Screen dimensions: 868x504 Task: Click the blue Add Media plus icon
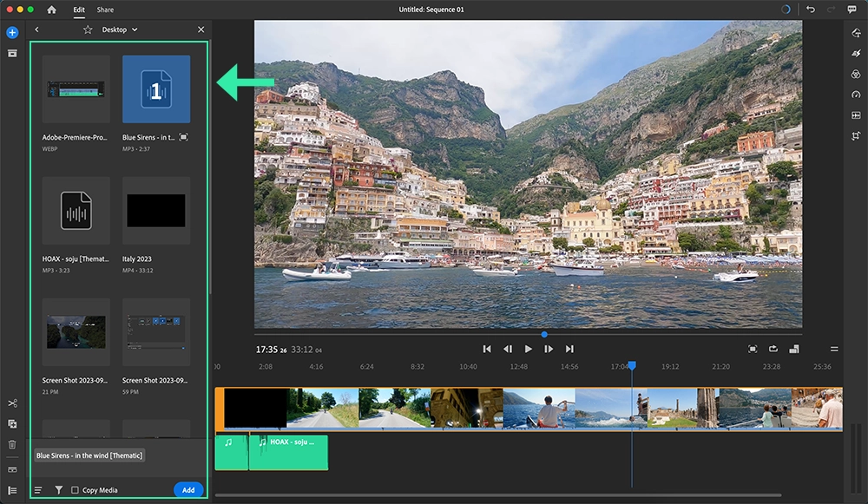[11, 32]
